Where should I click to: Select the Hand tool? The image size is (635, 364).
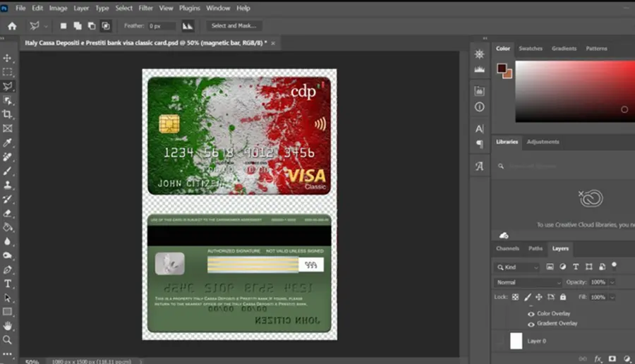click(x=7, y=325)
